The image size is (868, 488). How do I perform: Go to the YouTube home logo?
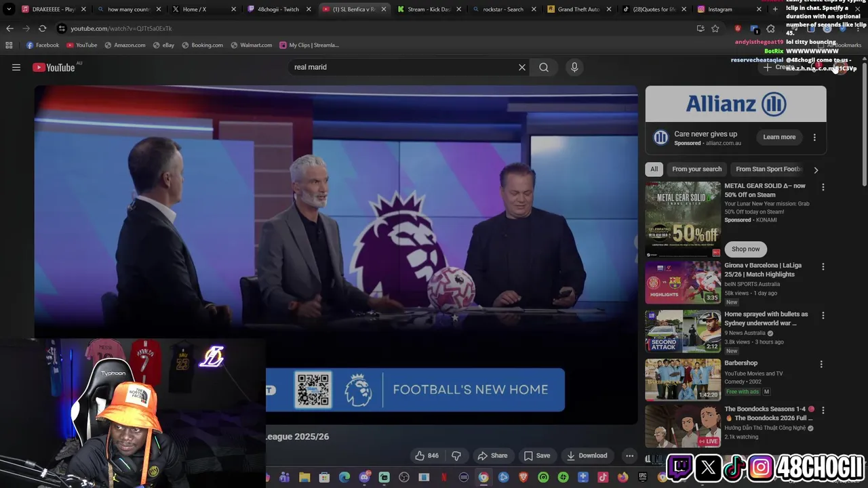click(x=54, y=67)
